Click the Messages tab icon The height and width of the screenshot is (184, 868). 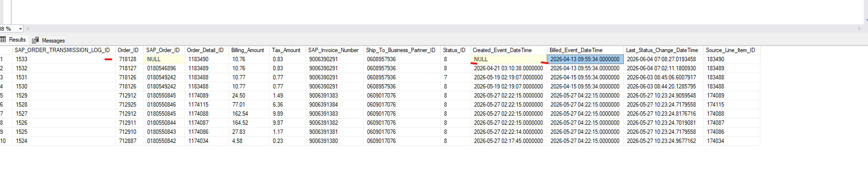coord(35,41)
